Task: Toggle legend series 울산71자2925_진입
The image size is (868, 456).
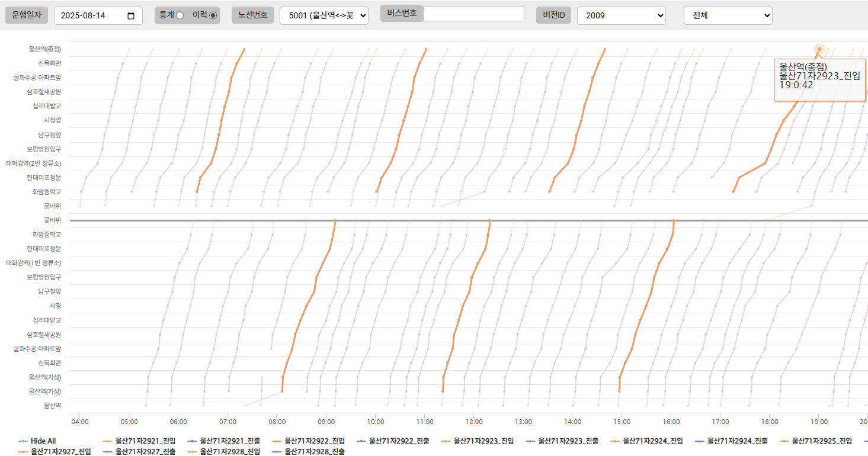Action: tap(816, 441)
